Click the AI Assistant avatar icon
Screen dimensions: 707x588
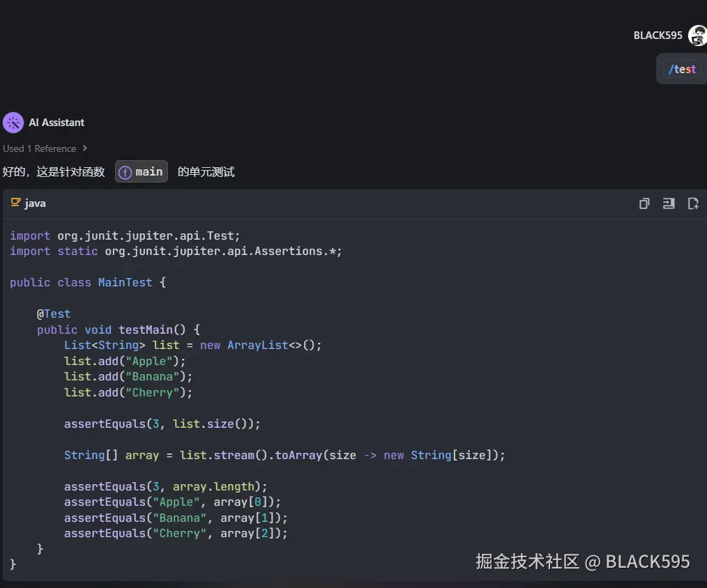[13, 123]
